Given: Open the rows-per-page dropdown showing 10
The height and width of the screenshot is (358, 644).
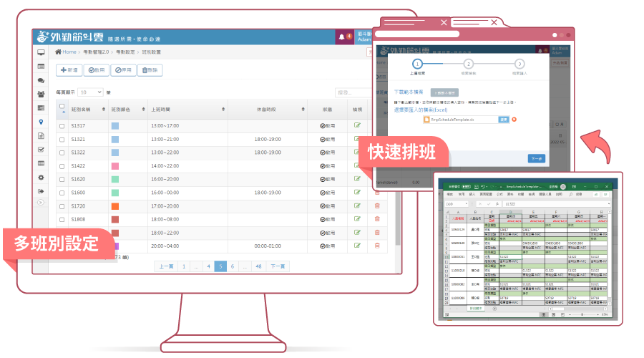Looking at the screenshot, I should click(90, 92).
